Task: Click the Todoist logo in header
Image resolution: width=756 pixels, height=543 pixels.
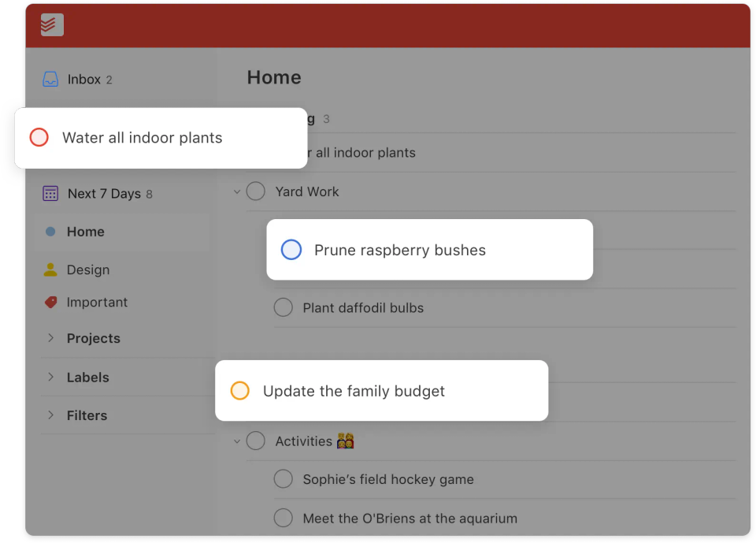Action: [52, 25]
